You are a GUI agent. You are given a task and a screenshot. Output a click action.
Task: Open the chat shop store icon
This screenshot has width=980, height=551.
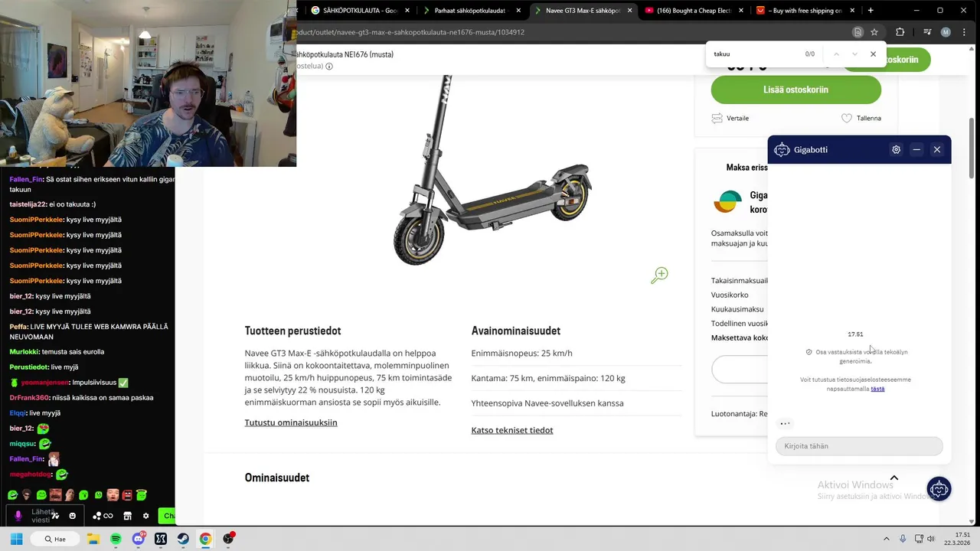(127, 516)
